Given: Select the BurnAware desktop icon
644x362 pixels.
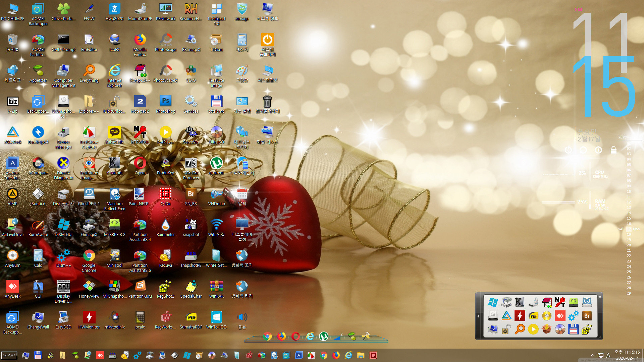Looking at the screenshot, I should point(38,228).
